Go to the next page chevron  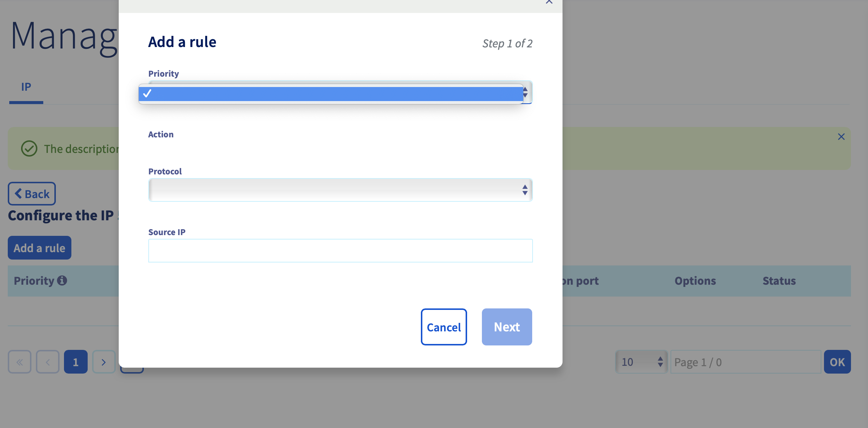coord(104,362)
